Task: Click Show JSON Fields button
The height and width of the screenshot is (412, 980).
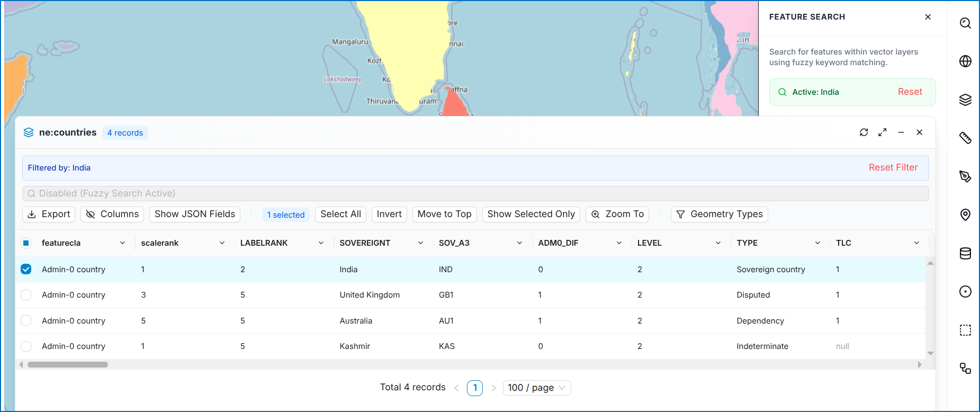Action: 195,214
